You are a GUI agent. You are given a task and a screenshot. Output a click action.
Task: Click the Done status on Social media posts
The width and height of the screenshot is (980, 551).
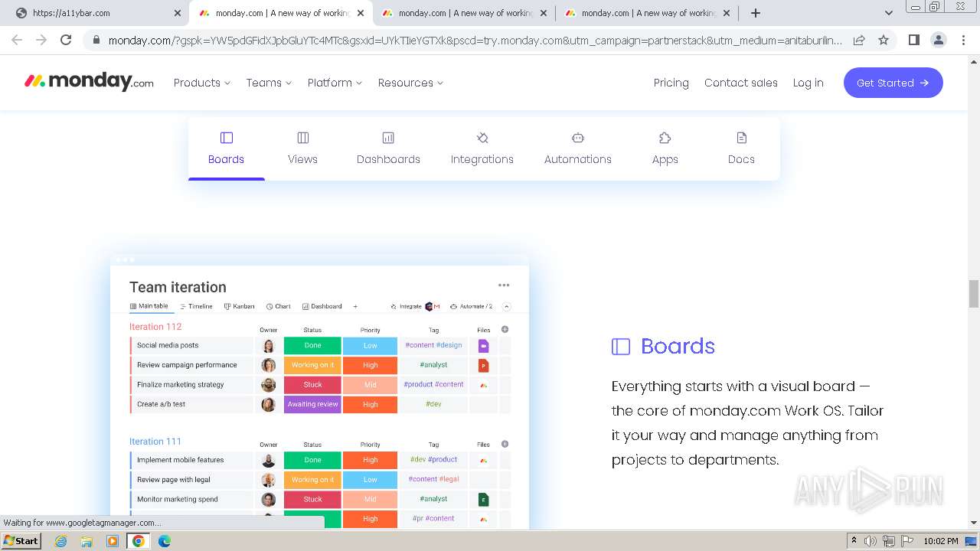point(312,345)
